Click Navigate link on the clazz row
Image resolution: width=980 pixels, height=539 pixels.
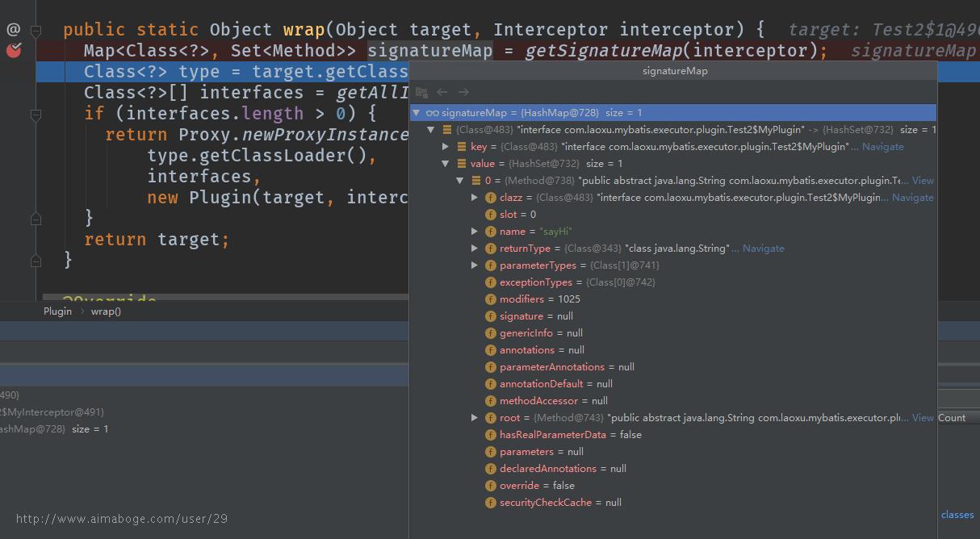click(913, 198)
